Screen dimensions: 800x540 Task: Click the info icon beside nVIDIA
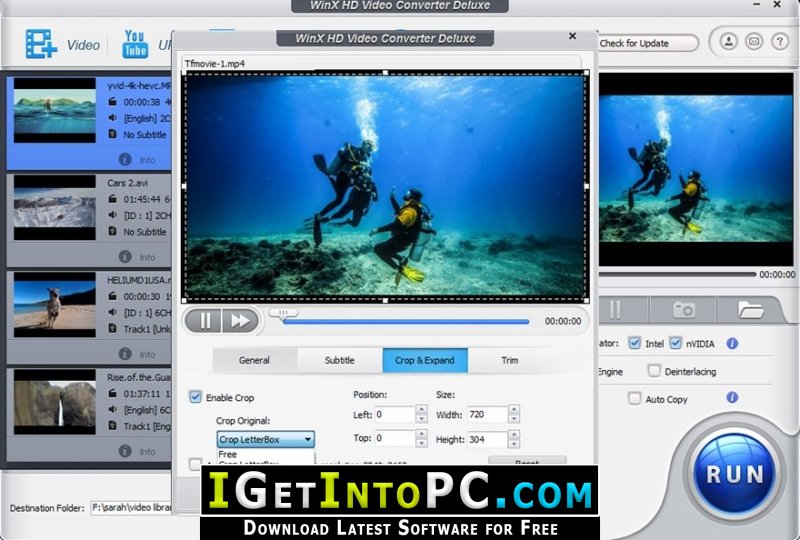tap(732, 343)
